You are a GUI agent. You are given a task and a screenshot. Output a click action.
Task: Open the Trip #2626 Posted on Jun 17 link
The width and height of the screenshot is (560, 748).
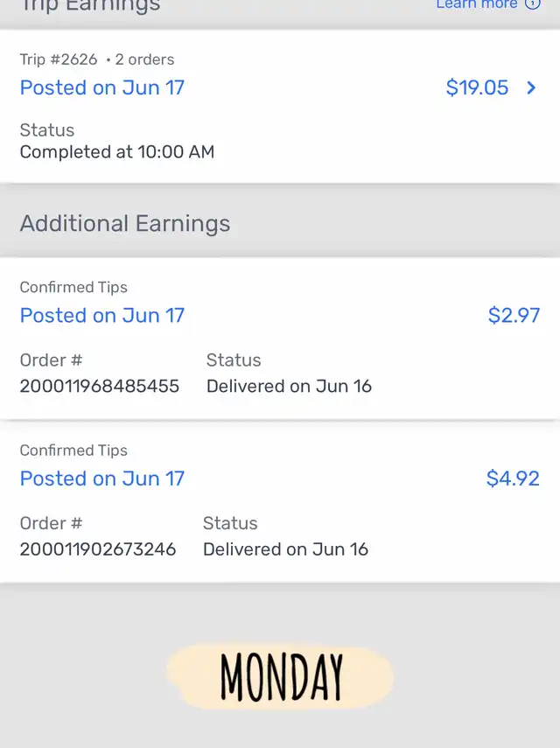102,87
